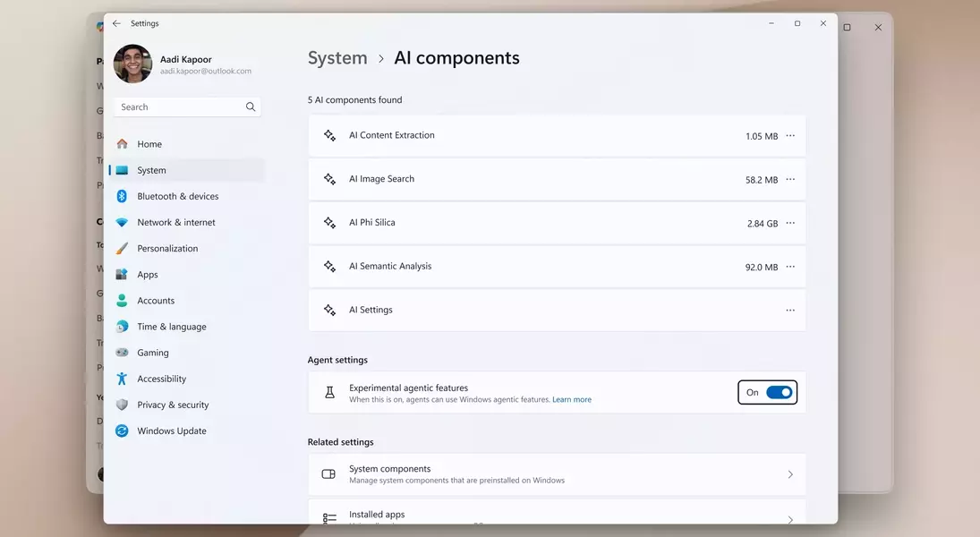
Task: Click the AI Phi Silica sparkle icon
Action: pyautogui.click(x=329, y=223)
